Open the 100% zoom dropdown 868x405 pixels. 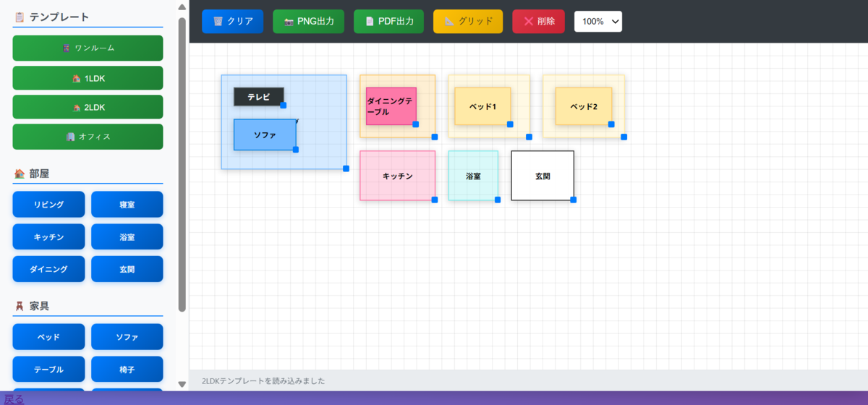598,22
